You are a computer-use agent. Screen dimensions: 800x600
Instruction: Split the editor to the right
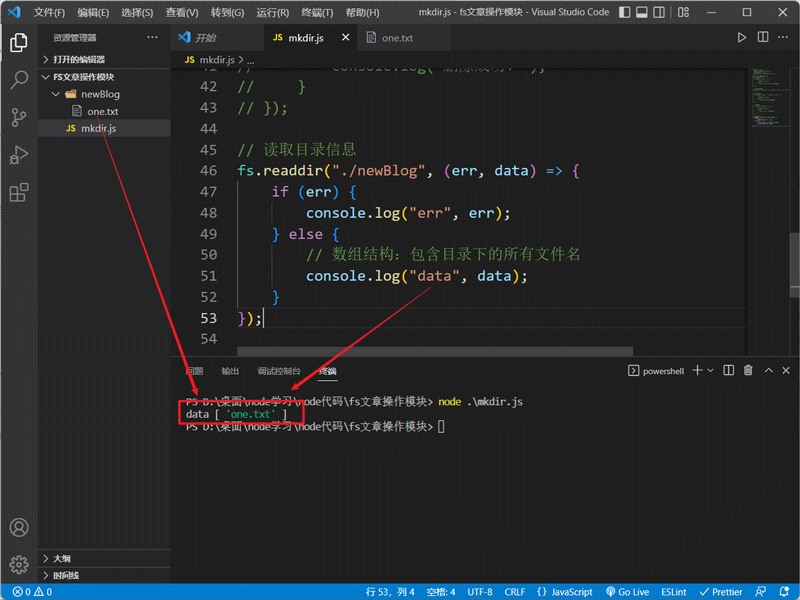763,37
